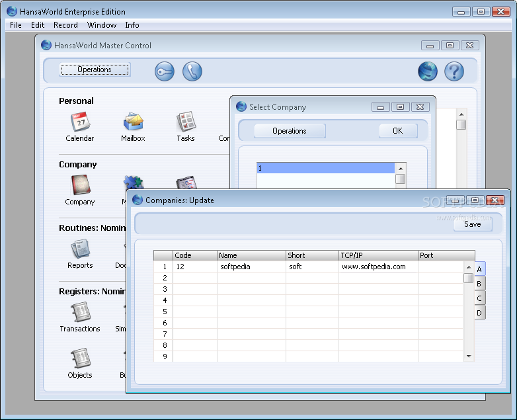Image resolution: width=517 pixels, height=420 pixels.
Task: Close the Select Company window
Action: point(420,107)
